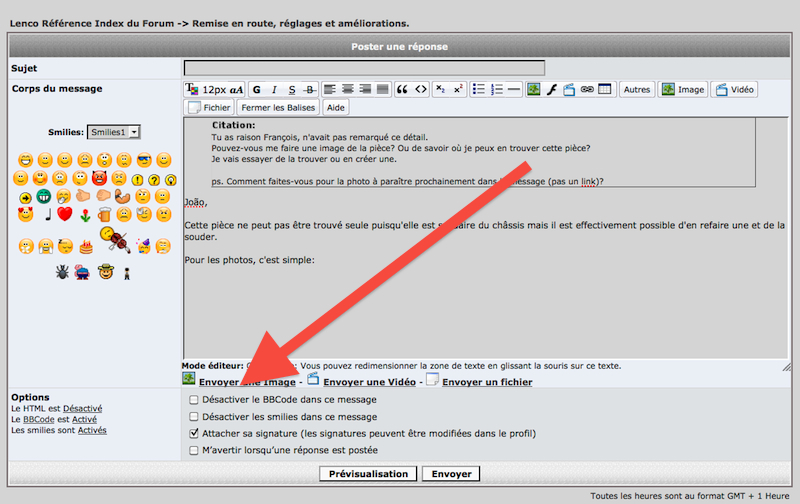Check Désactiver le BBCode dans ce message

click(194, 399)
